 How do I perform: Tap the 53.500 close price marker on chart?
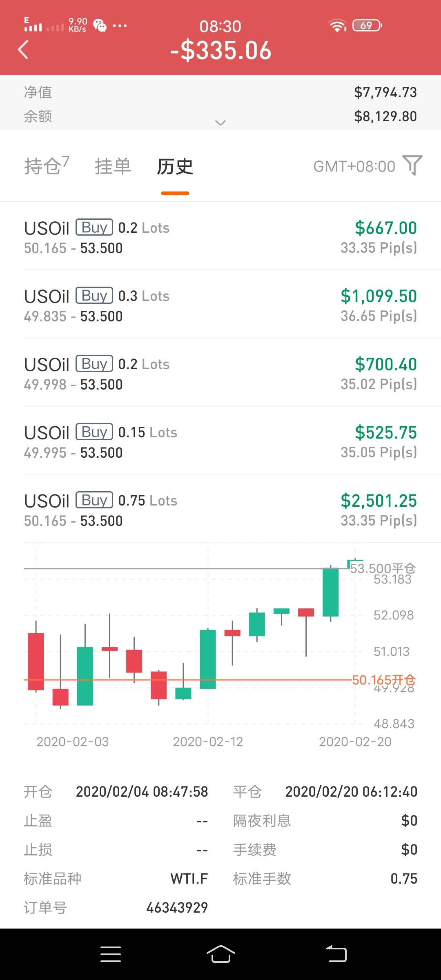(x=382, y=568)
